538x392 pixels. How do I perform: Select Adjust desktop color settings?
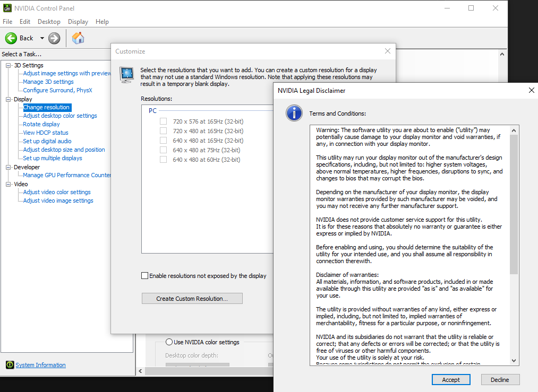tap(60, 116)
